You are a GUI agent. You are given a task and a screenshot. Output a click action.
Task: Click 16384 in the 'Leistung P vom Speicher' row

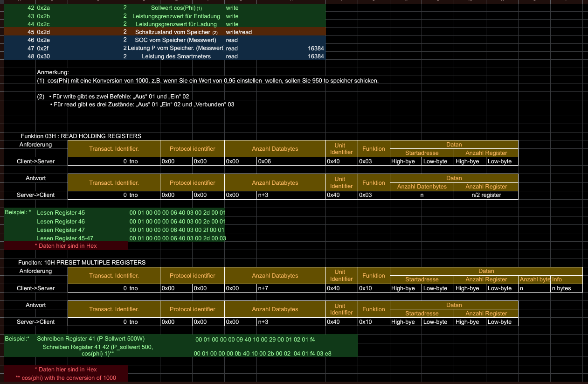(x=316, y=48)
